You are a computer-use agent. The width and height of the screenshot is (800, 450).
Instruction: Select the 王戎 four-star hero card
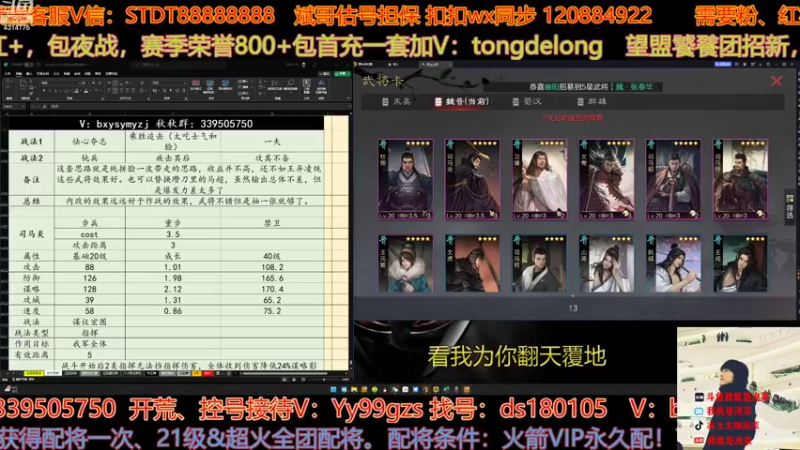coord(740,263)
